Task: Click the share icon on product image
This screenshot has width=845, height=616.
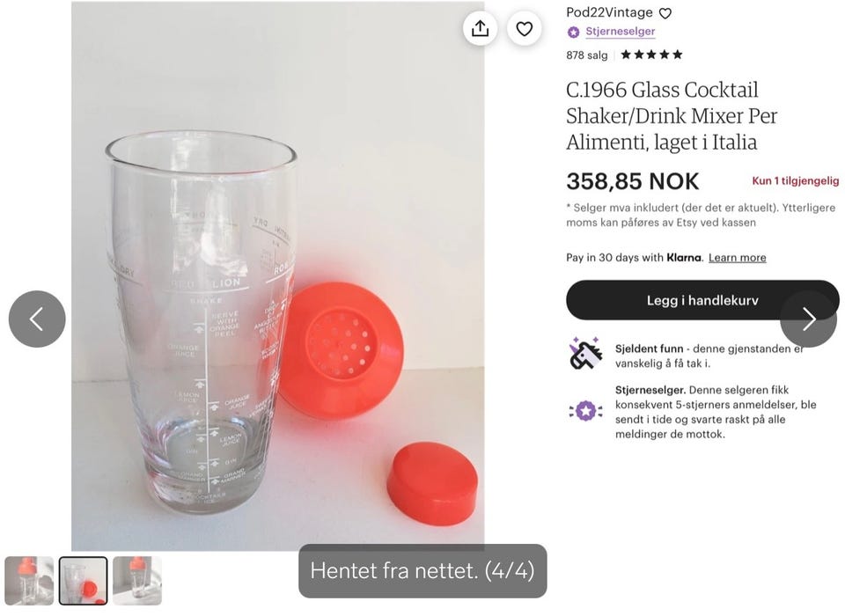Action: coord(480,29)
